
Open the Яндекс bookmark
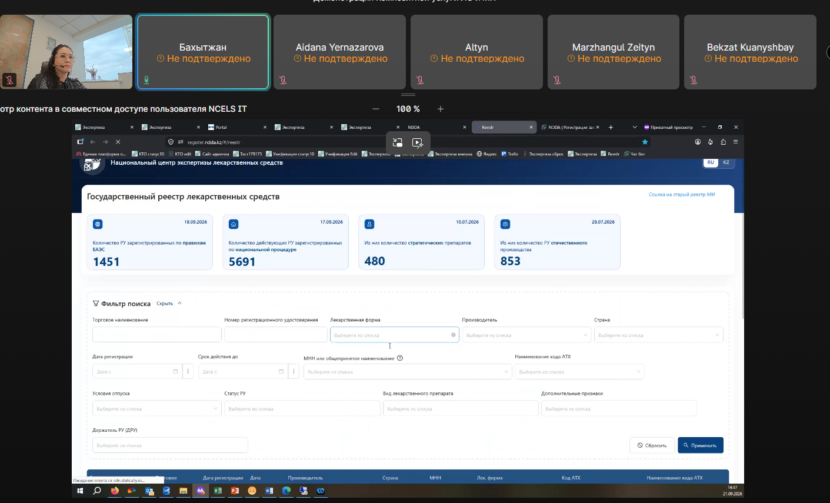[x=486, y=154]
